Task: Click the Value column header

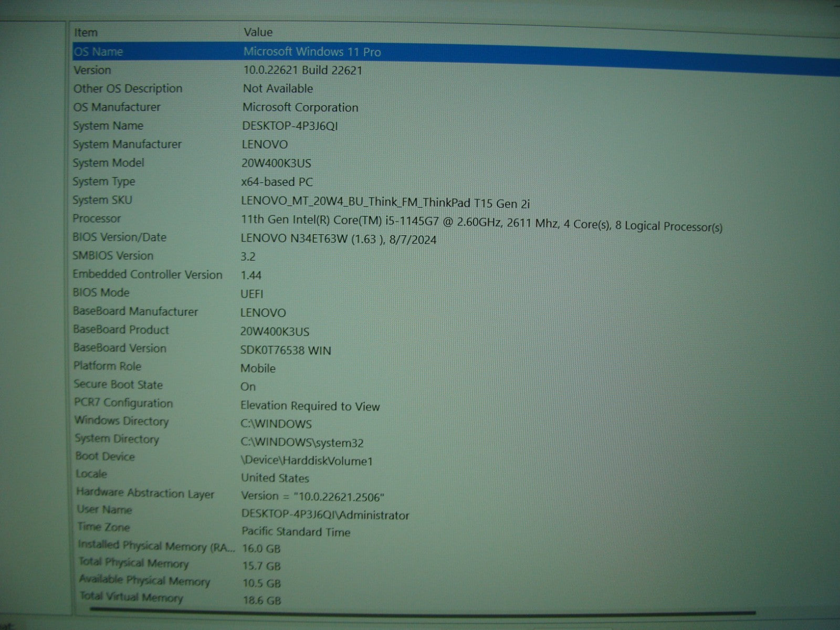Action: point(258,33)
